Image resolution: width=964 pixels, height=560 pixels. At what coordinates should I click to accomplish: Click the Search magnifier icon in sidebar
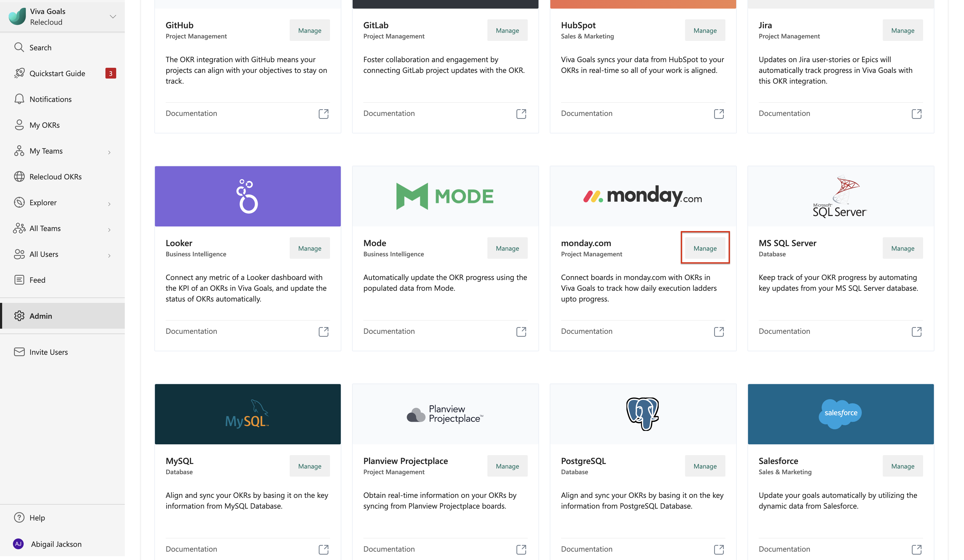(19, 47)
